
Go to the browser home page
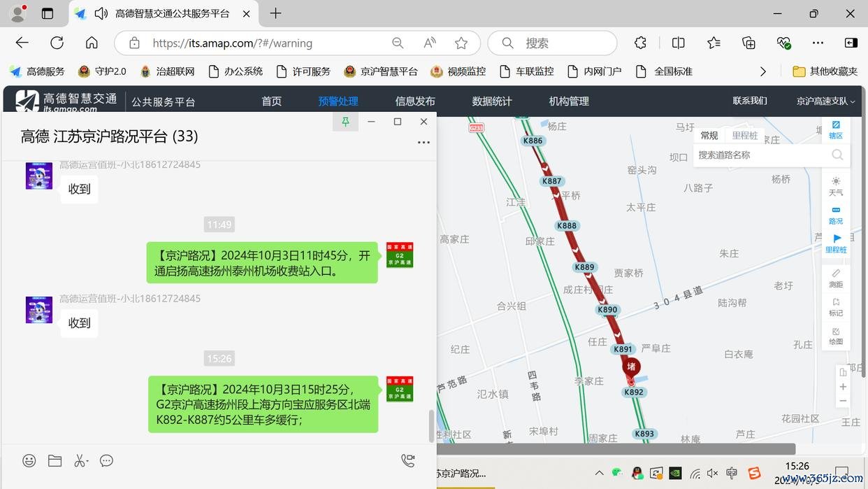(92, 43)
